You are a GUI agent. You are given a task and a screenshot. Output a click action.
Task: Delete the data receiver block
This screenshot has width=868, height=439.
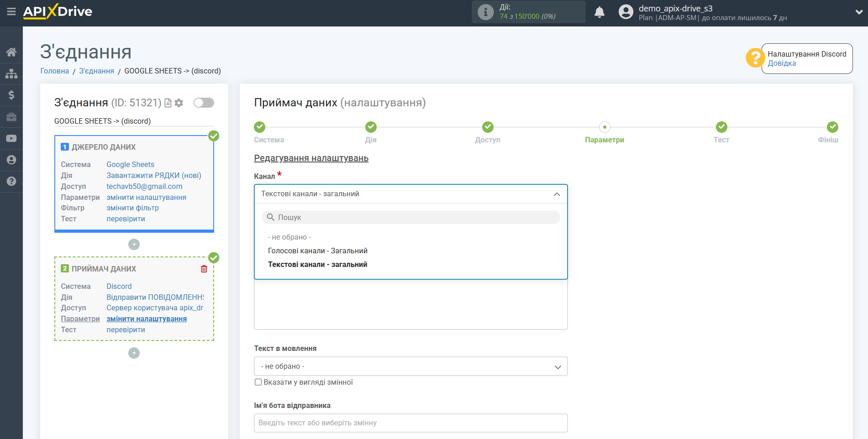[204, 269]
